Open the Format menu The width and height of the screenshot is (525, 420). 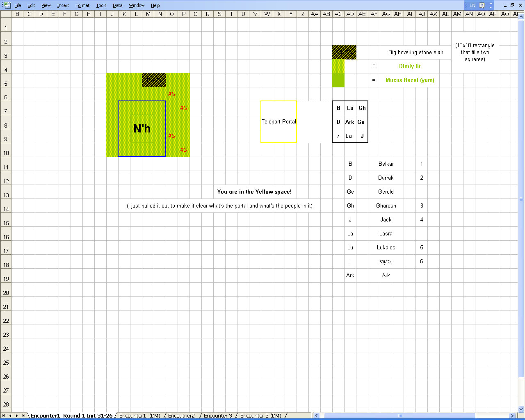tap(82, 5)
